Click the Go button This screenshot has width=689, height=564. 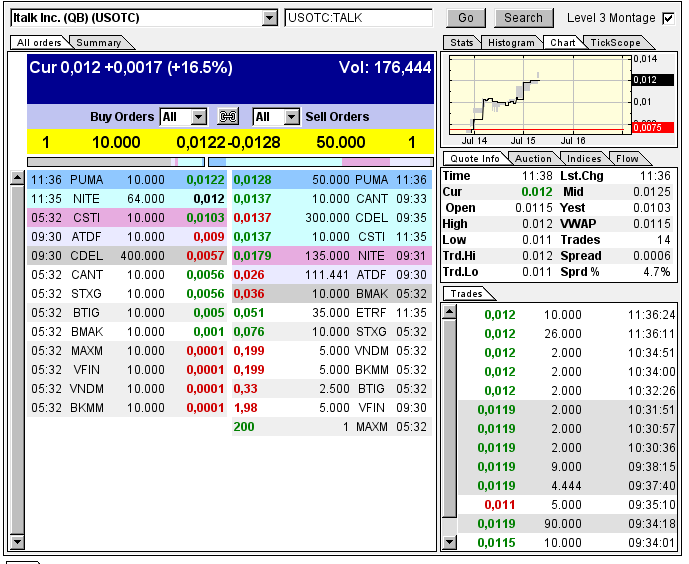pyautogui.click(x=466, y=18)
